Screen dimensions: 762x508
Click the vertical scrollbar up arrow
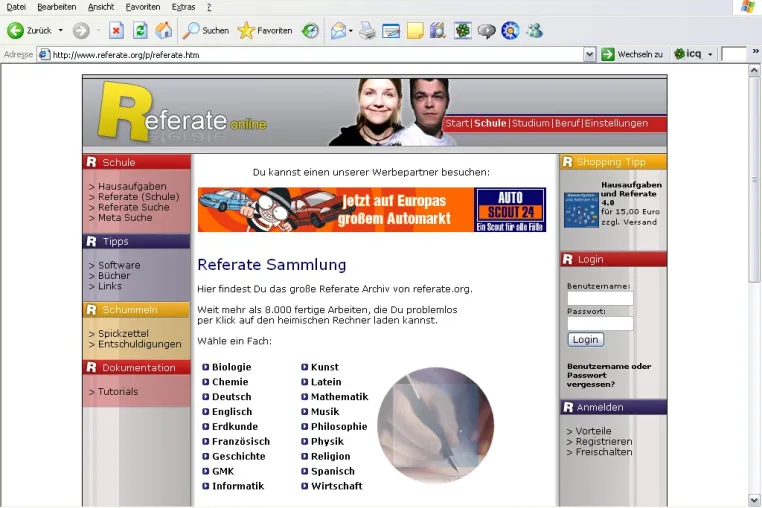pyautogui.click(x=754, y=70)
